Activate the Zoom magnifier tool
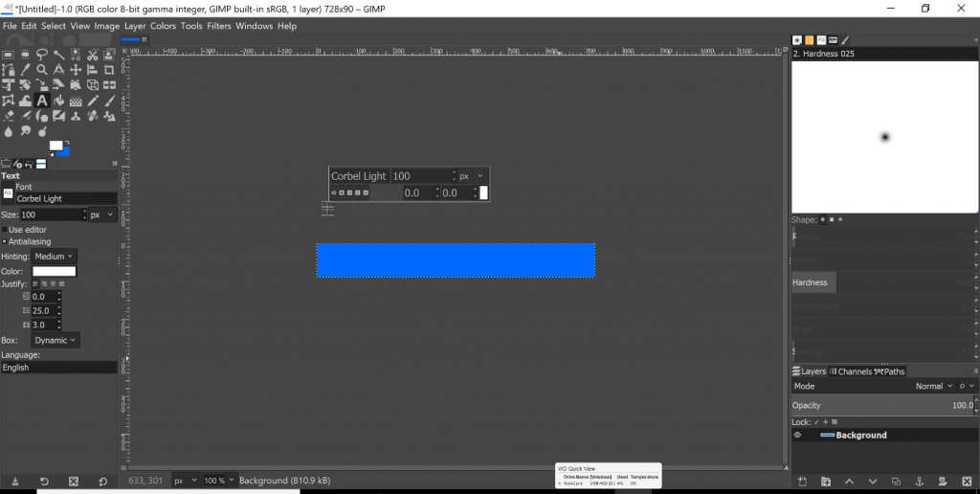Image resolution: width=980 pixels, height=494 pixels. click(42, 70)
